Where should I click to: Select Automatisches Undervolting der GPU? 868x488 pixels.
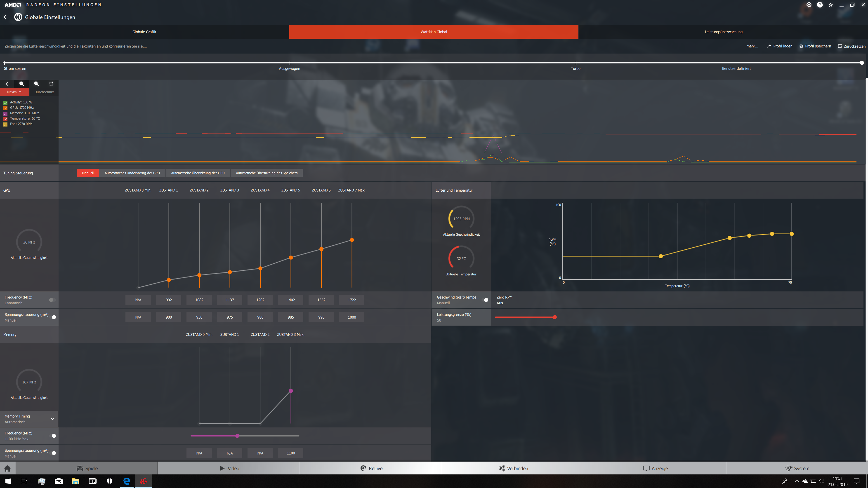click(132, 173)
